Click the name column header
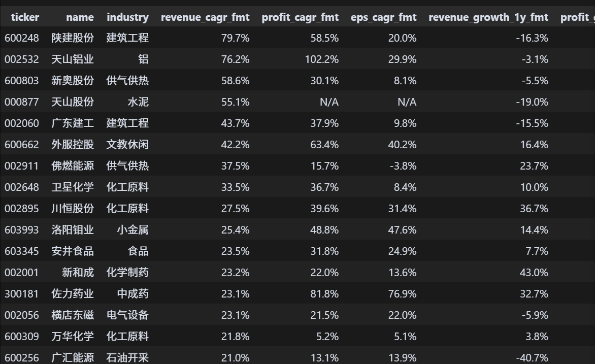Screen dimensions: 595x364 (x=80, y=17)
